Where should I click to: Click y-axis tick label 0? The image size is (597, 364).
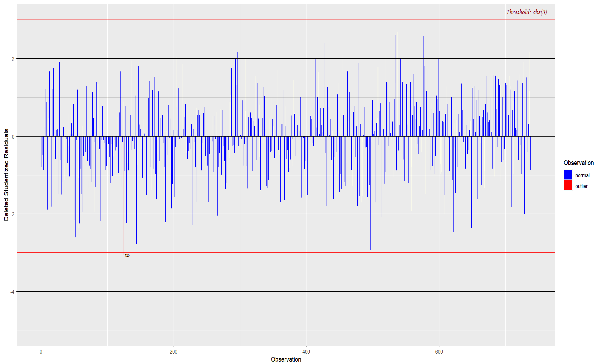[13, 137]
